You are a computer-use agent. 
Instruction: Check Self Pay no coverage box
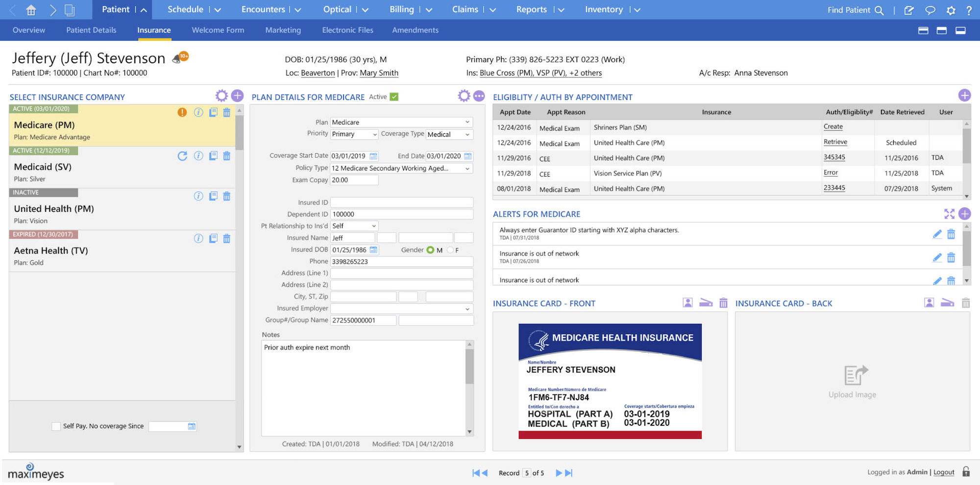[56, 426]
